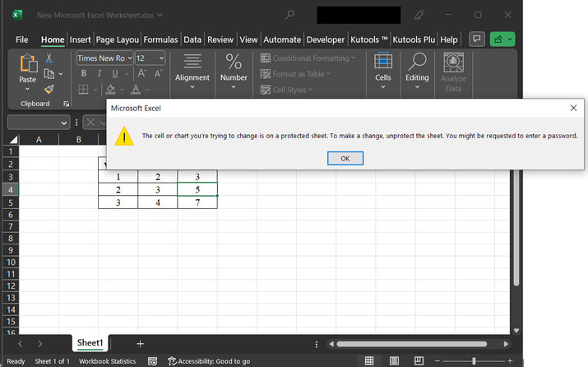Select column A header
The width and height of the screenshot is (588, 367).
[39, 140]
